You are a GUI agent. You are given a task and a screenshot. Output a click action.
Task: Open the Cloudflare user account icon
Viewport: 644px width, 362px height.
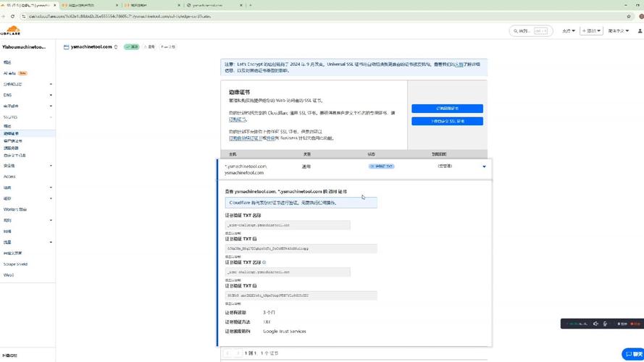(640, 31)
